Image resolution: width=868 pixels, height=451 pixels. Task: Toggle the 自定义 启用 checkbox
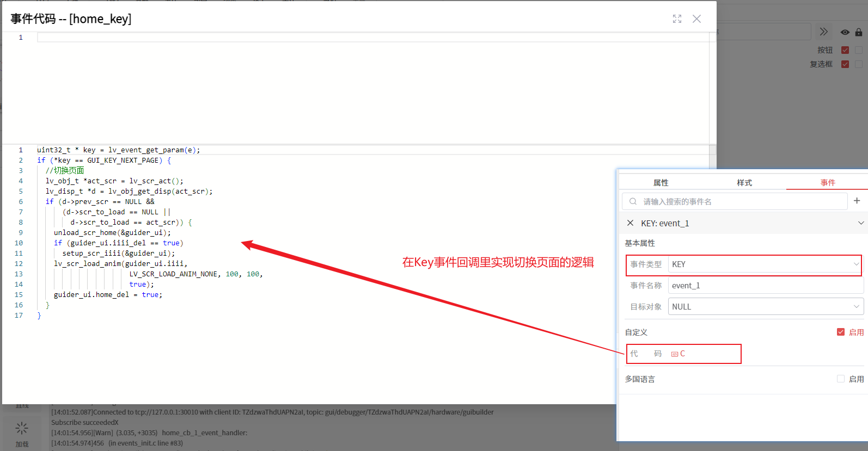[841, 332]
